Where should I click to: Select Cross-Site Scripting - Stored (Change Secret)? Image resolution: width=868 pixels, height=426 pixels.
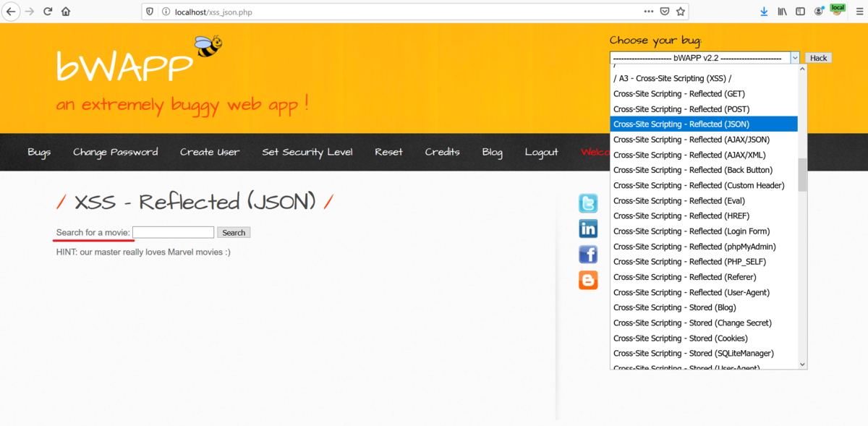704,323
